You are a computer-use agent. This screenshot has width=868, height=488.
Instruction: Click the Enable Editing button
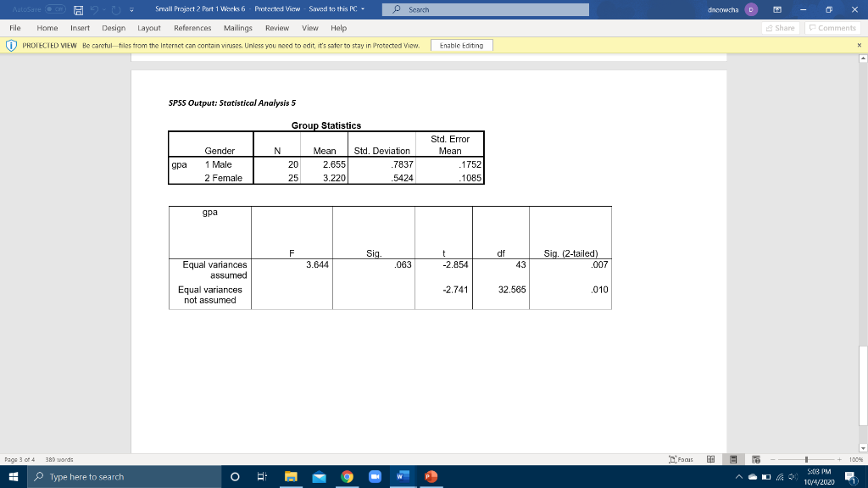tap(464, 45)
